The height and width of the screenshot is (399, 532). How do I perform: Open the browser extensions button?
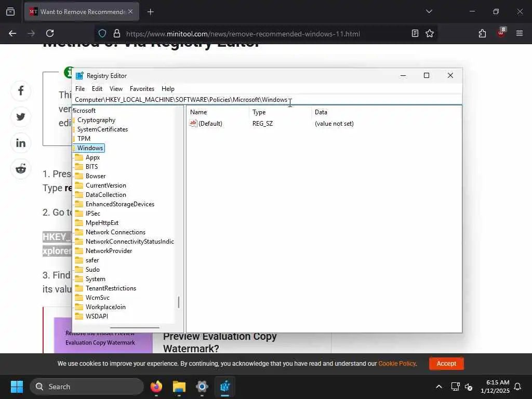482,33
